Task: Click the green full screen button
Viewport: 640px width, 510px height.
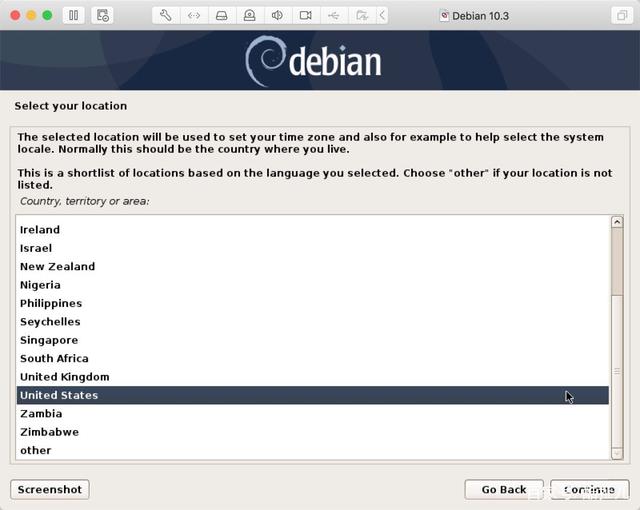Action: [48, 16]
